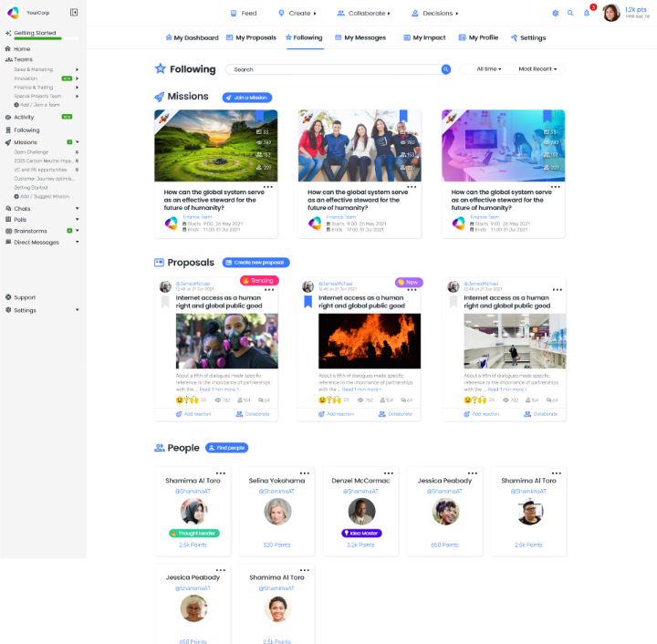Click the Activity icon in sidebar
Viewport: 657px width, 644px height.
[8, 118]
